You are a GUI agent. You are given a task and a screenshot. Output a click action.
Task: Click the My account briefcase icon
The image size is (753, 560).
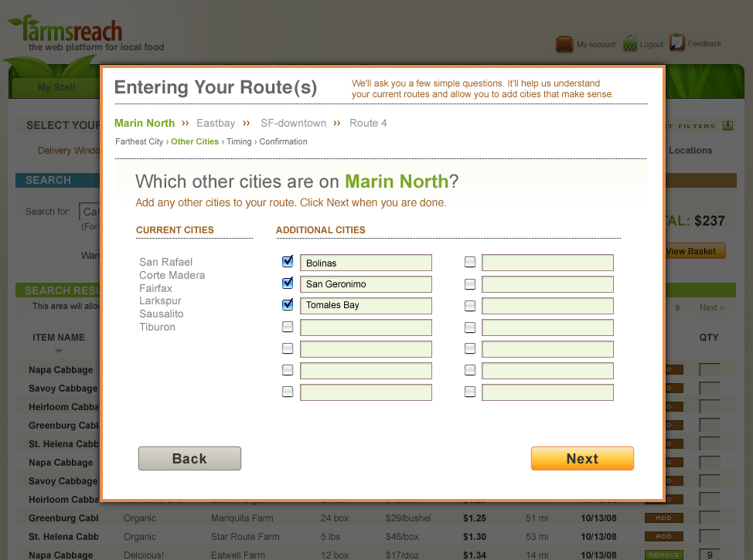pos(564,44)
